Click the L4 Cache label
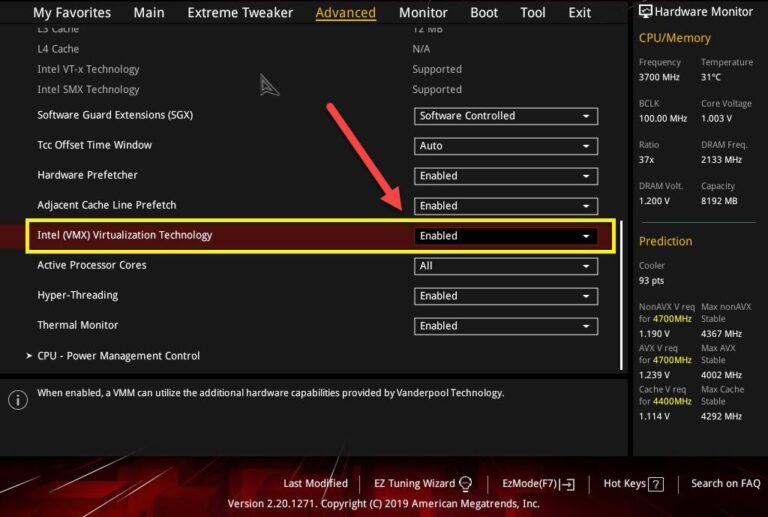Viewport: 768px width, 517px height. pyautogui.click(x=58, y=49)
